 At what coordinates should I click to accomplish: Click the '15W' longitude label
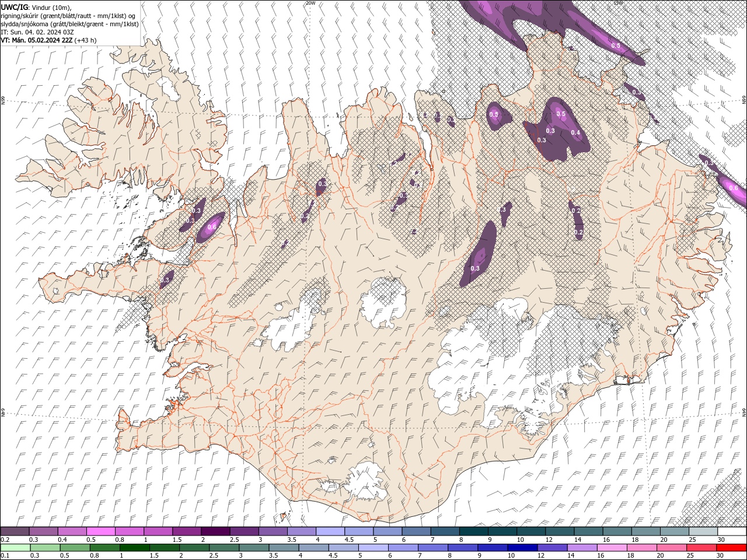617,3
